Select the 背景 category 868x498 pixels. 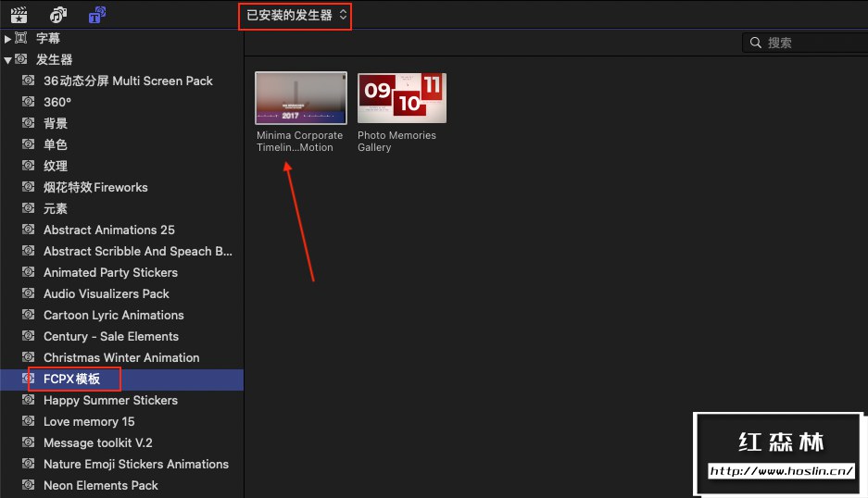[x=56, y=123]
